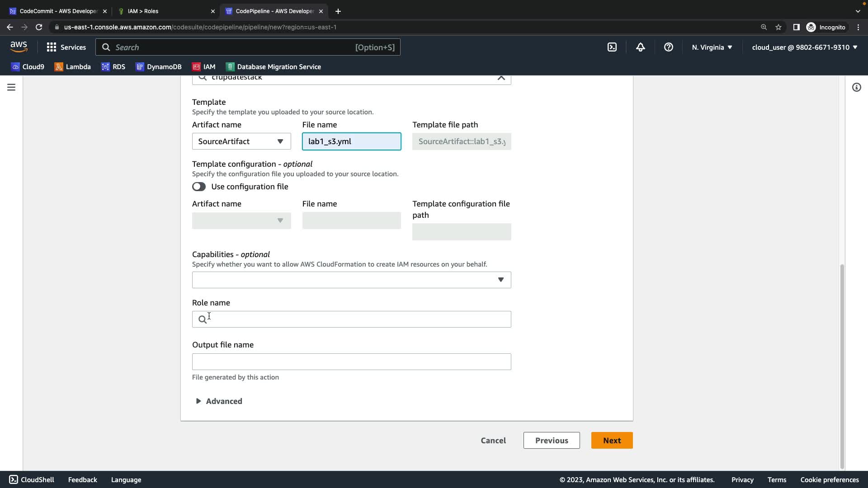Open the Services grid menu
This screenshot has width=868, height=488.
(x=66, y=47)
